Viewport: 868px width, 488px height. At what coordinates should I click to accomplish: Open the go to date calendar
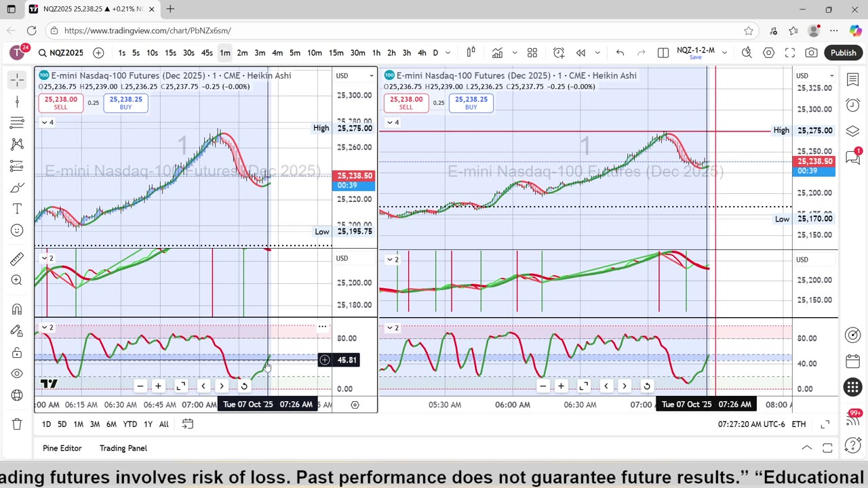point(188,424)
